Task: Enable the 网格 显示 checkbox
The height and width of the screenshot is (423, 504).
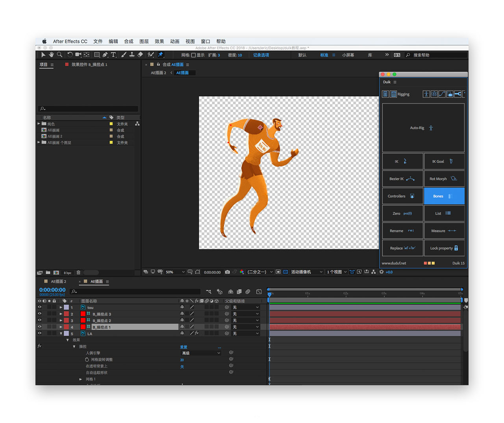Action: (193, 55)
